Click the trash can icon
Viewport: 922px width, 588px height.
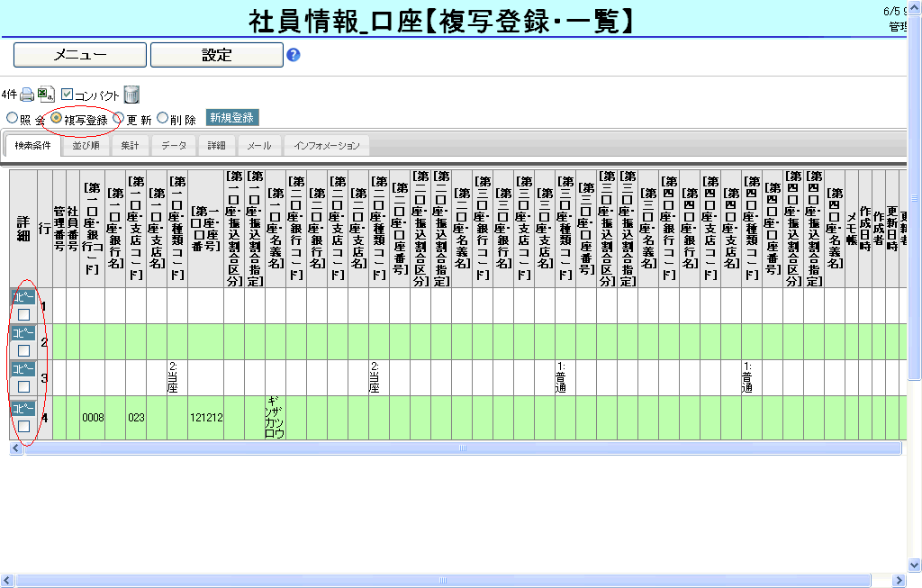131,95
